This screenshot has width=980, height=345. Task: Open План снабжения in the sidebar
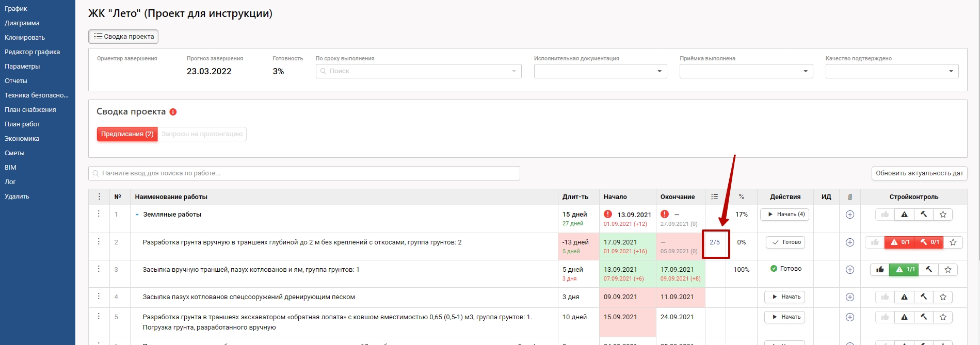(30, 110)
